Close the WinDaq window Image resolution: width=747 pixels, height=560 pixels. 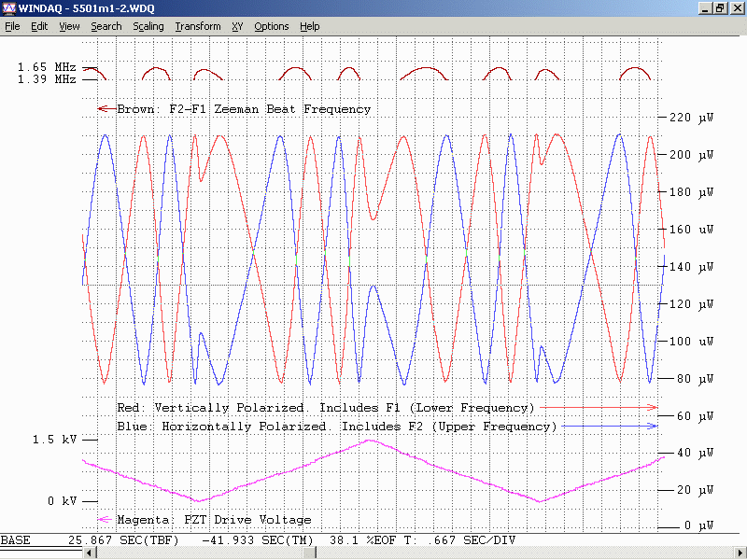coord(736,8)
